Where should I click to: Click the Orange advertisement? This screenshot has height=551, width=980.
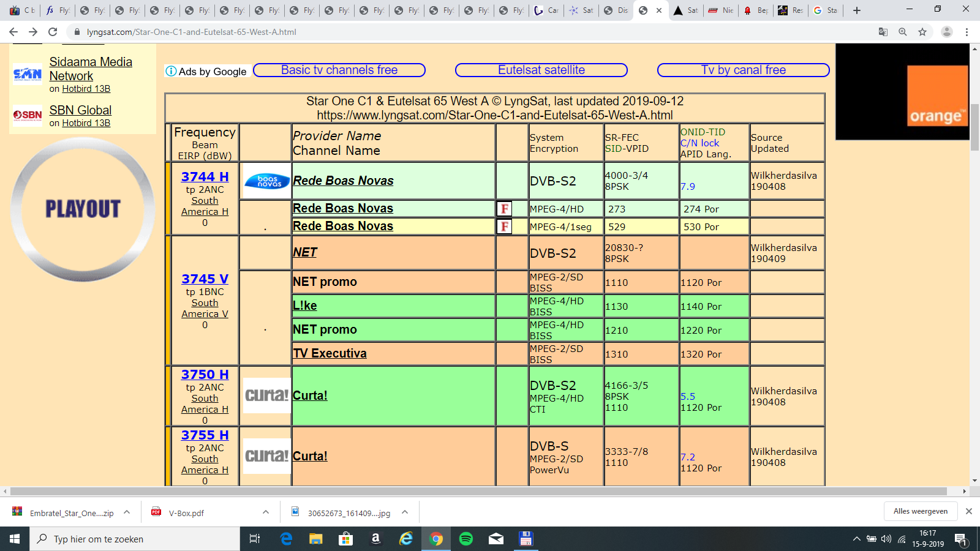point(902,92)
